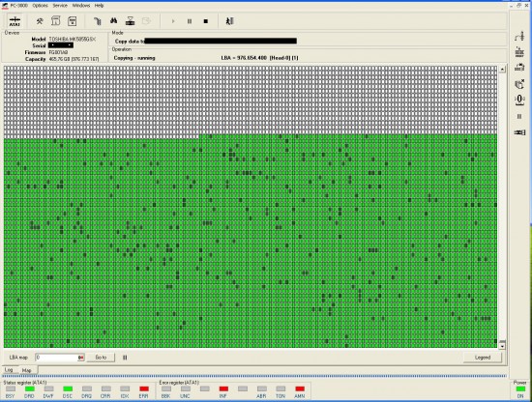This screenshot has height=402, width=532.
Task: Open the Service menu
Action: [60, 6]
